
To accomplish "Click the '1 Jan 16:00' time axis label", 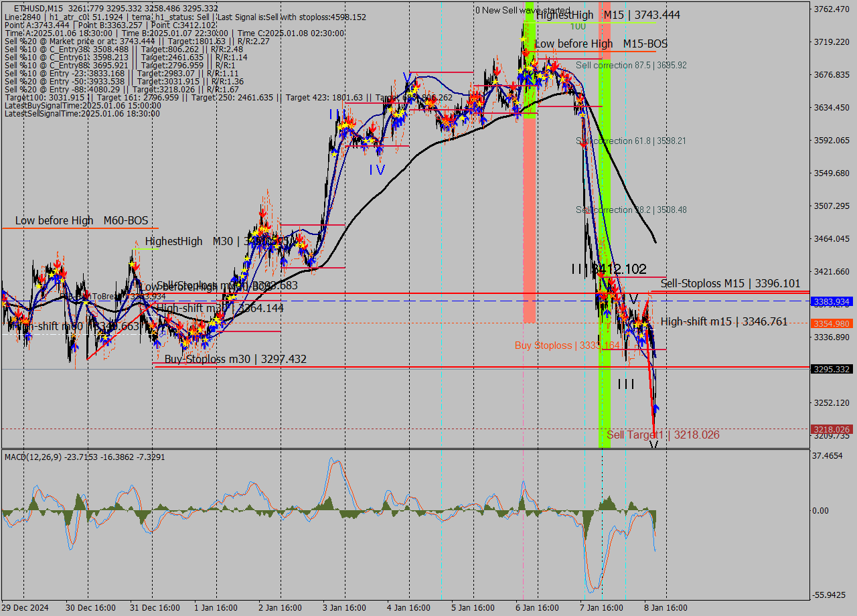I will click(216, 608).
